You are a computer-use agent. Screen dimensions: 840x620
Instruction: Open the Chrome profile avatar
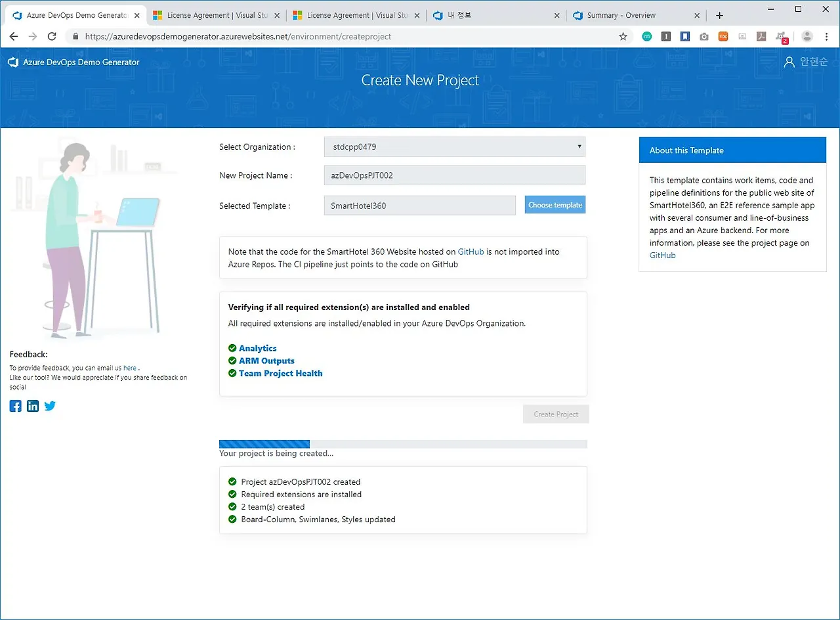click(807, 37)
